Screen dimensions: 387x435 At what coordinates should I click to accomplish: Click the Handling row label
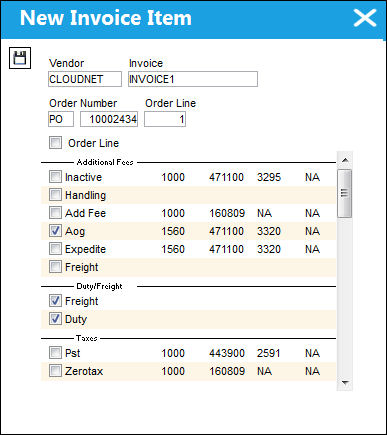pos(85,195)
